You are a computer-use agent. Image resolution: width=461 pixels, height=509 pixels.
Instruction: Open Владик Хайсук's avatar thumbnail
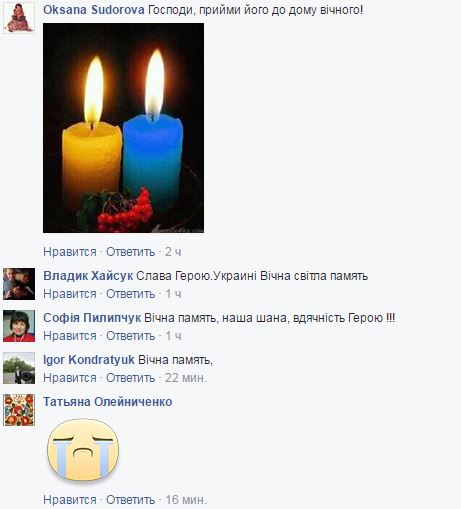click(19, 284)
